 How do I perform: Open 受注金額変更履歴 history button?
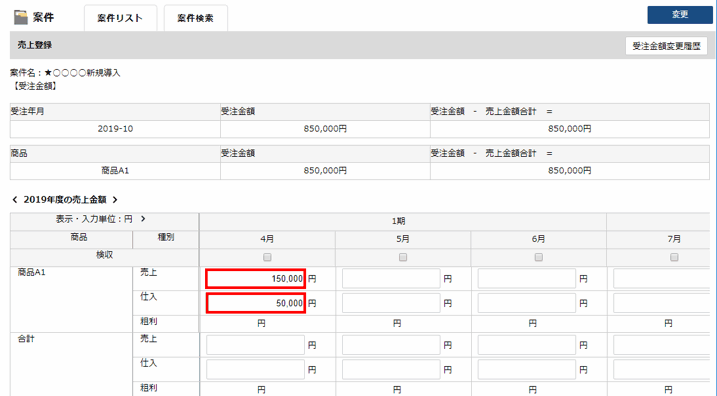pyautogui.click(x=666, y=46)
